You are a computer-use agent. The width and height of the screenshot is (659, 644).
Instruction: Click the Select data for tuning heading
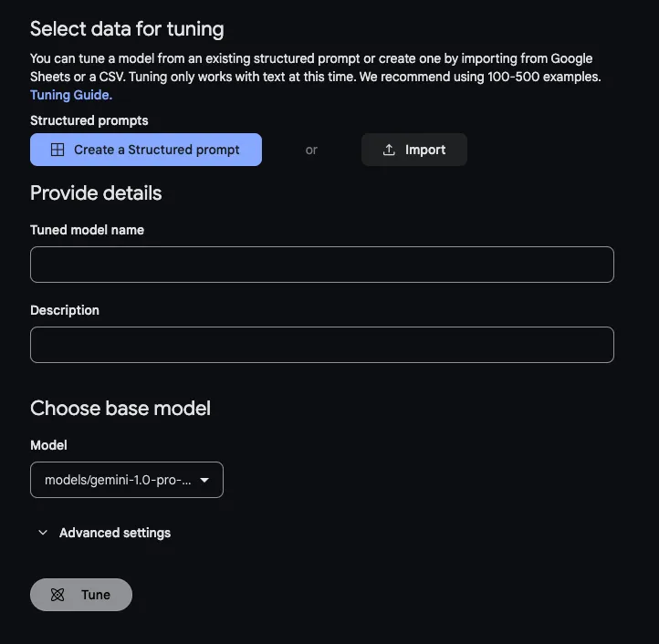tap(127, 29)
